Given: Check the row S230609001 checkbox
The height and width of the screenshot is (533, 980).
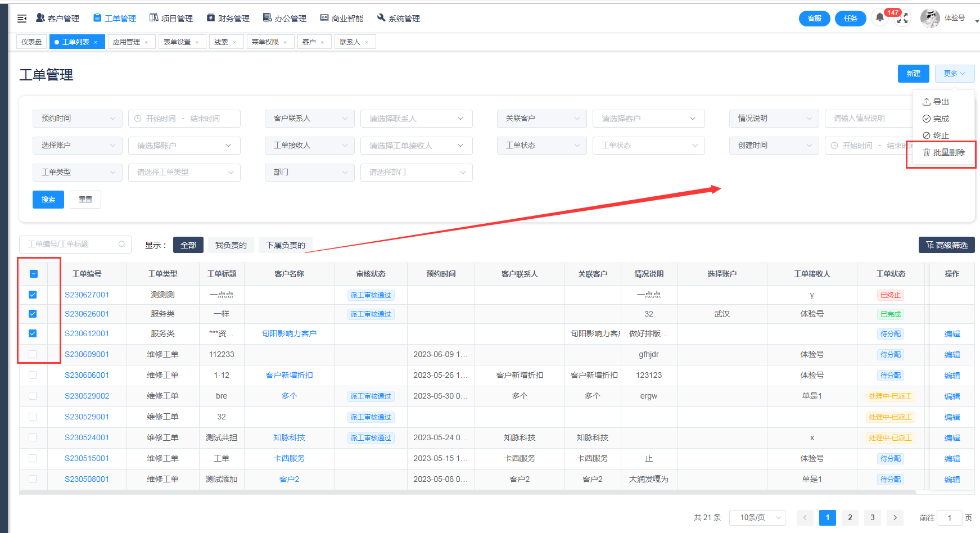Looking at the screenshot, I should click(33, 354).
